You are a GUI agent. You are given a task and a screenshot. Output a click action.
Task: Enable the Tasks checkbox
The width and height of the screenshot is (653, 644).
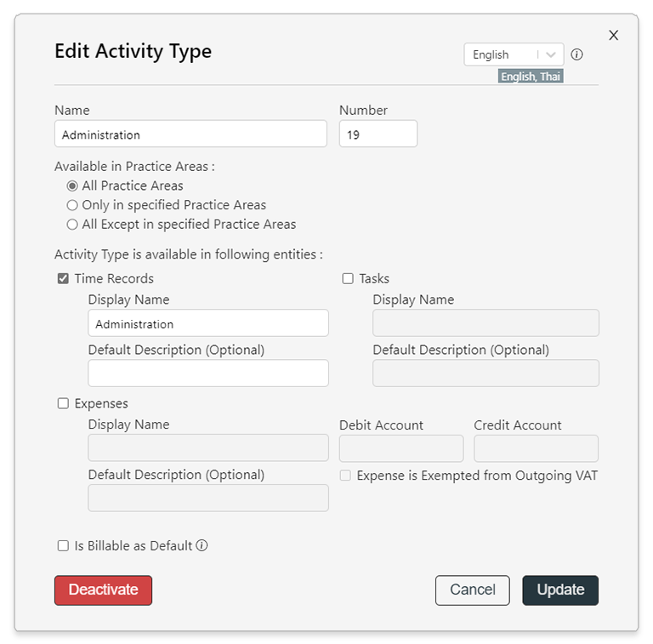coord(347,278)
